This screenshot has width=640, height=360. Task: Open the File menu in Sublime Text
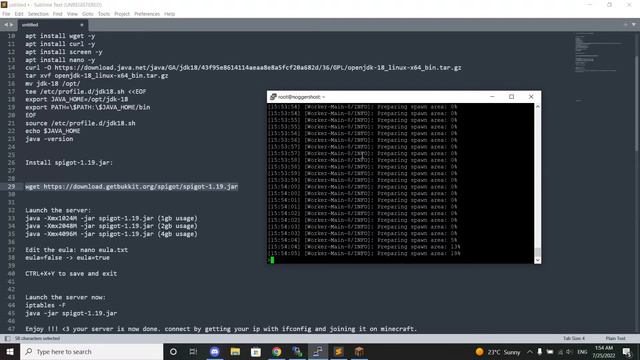pyautogui.click(x=6, y=14)
